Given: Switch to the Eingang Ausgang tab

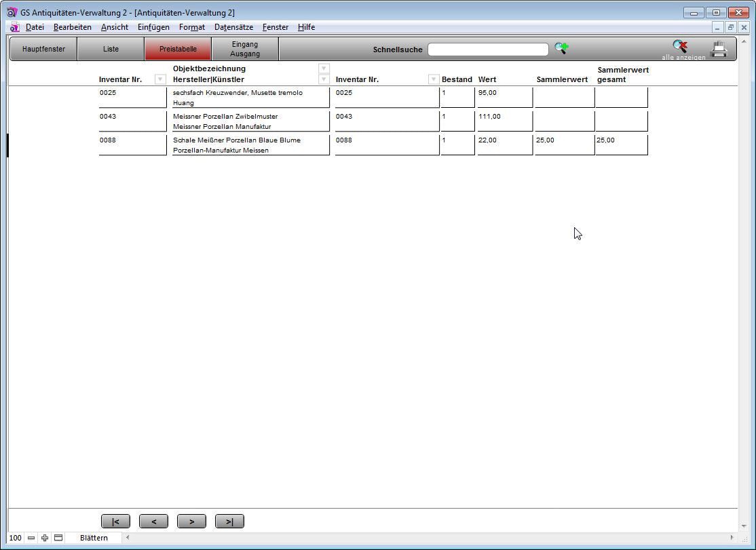Looking at the screenshot, I should pos(245,49).
